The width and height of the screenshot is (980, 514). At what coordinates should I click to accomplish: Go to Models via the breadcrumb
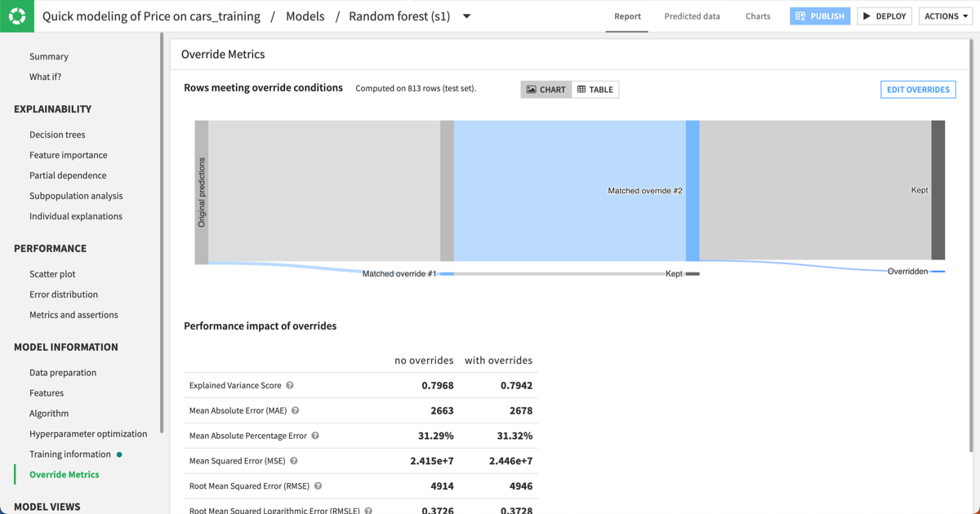click(x=305, y=16)
